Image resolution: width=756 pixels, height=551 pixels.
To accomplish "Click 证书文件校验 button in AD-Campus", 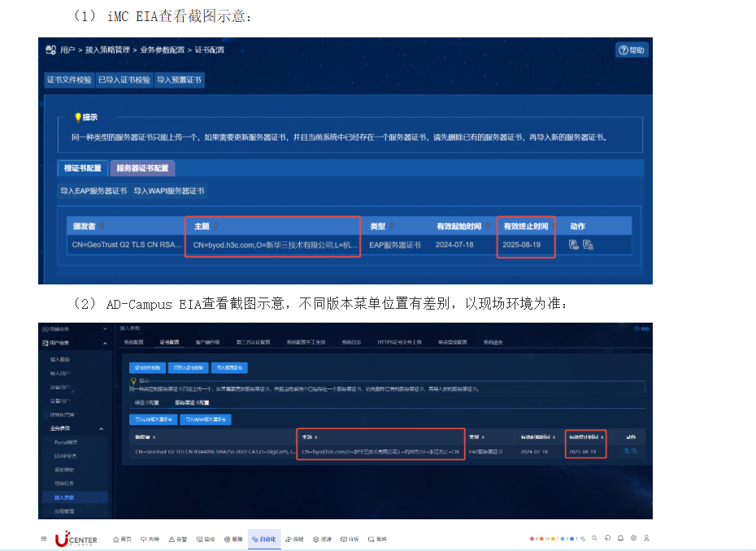I will 147,368.
